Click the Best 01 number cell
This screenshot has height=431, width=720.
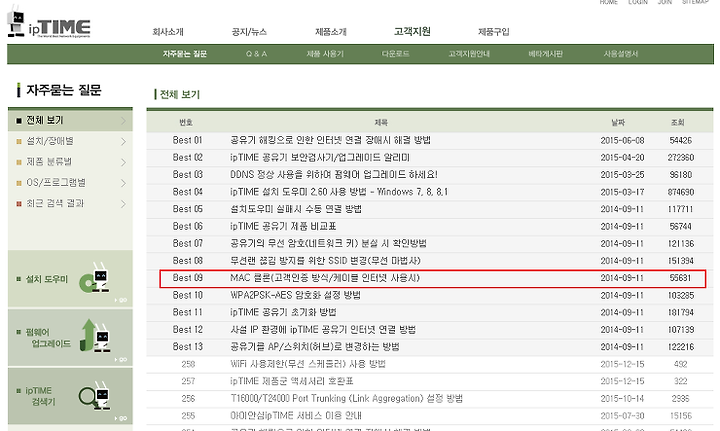click(x=187, y=140)
